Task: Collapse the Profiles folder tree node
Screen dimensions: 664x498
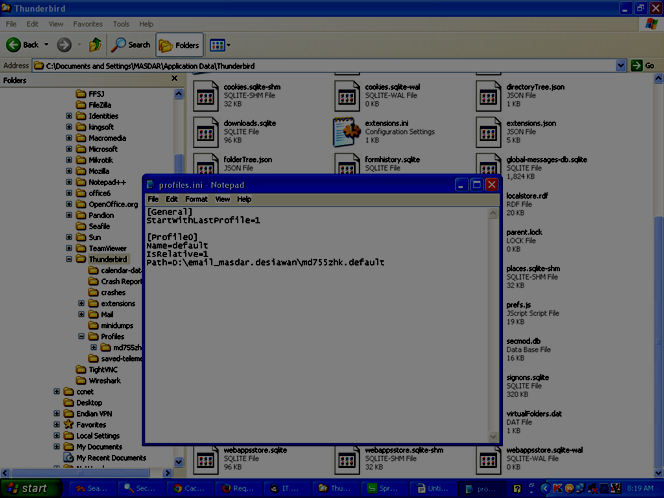Action: pos(81,336)
